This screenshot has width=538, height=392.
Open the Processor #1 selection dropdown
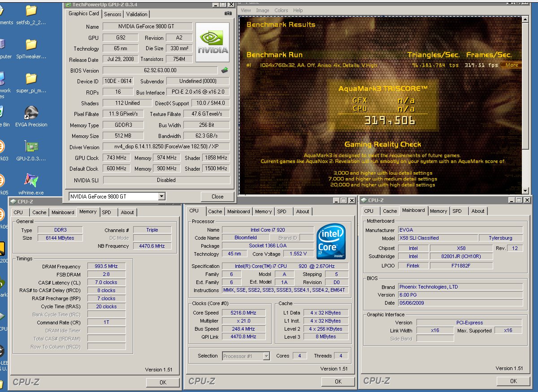[266, 356]
